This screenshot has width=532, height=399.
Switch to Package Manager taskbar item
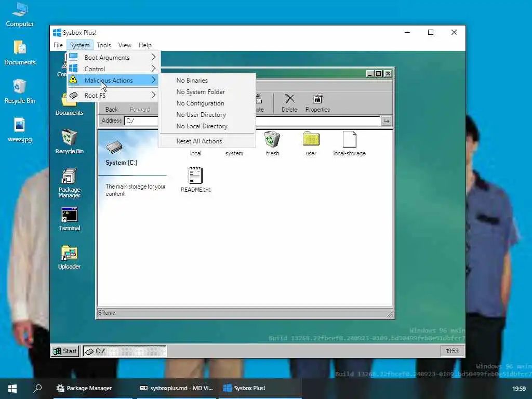[x=92, y=388]
